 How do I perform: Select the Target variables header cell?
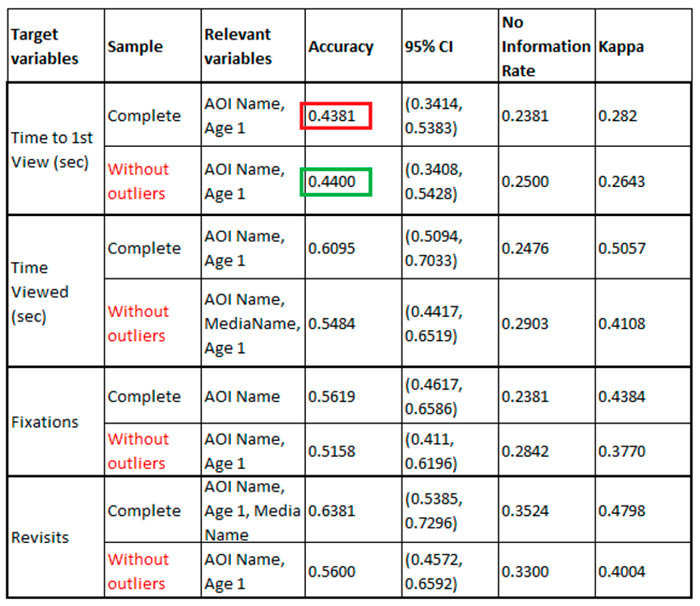tap(45, 46)
